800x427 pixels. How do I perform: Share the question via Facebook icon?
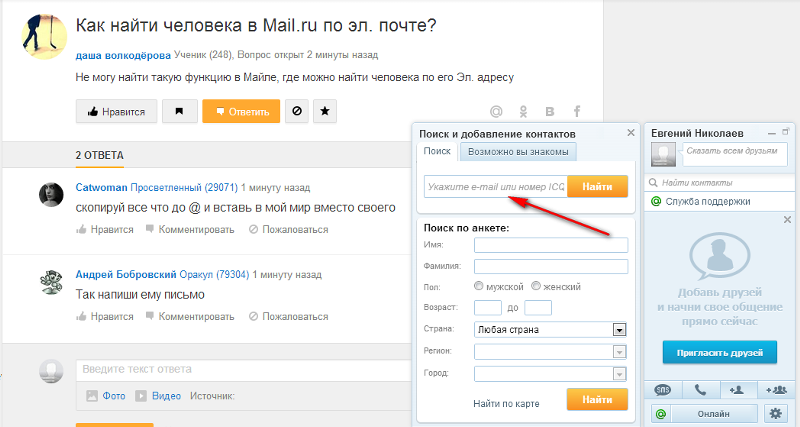point(577,111)
